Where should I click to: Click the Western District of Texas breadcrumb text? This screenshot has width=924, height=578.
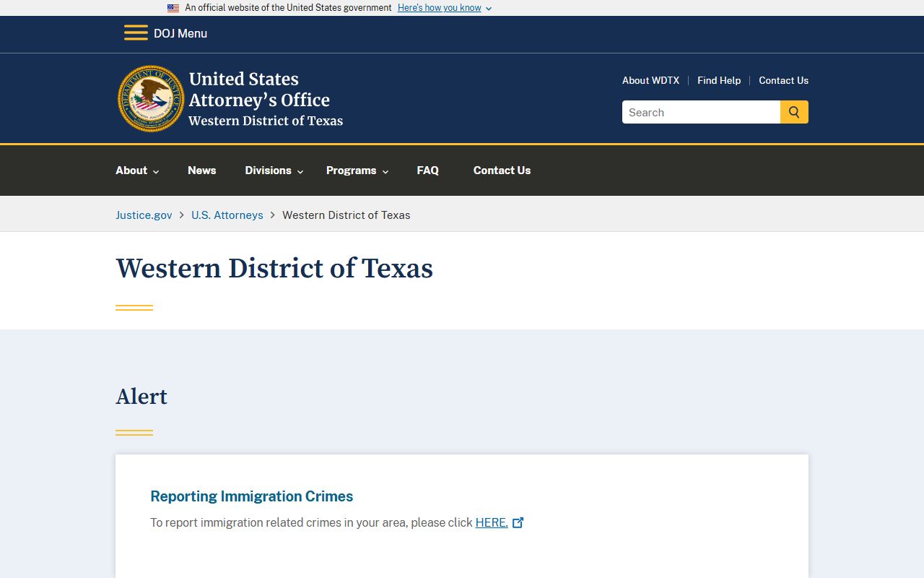346,215
